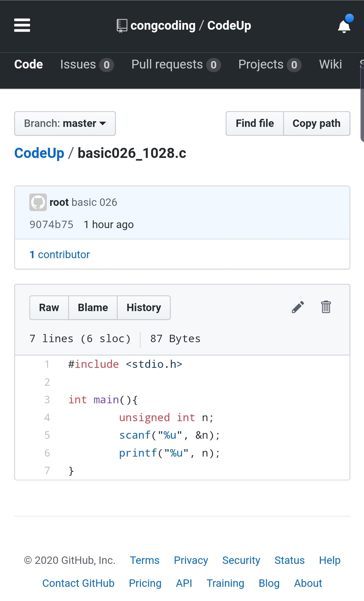
Task: Open the Blog footer link
Action: (269, 583)
